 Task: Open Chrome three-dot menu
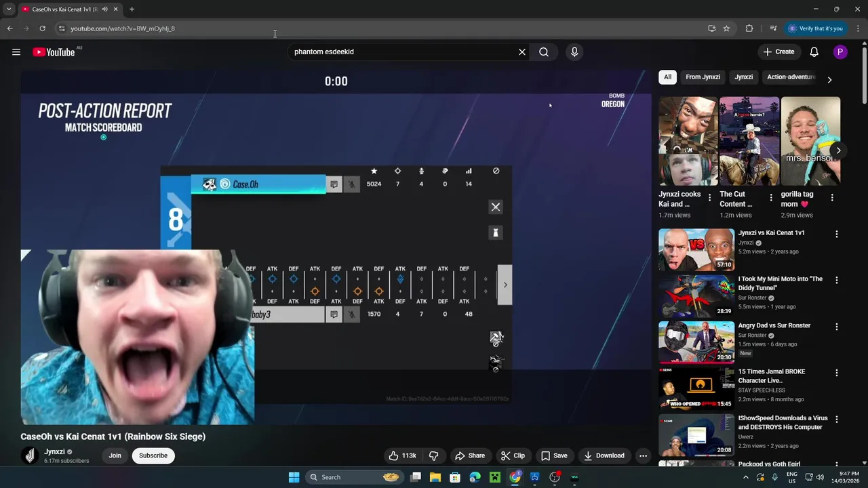[x=859, y=28]
